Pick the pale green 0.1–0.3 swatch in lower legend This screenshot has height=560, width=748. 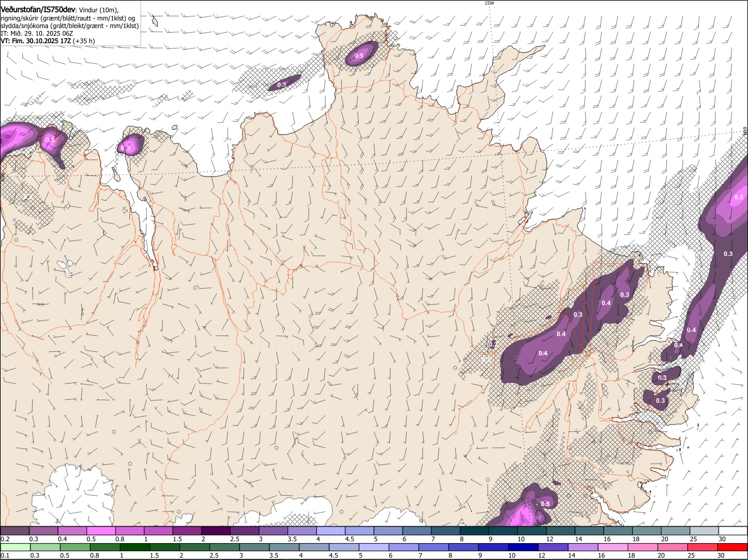pyautogui.click(x=15, y=547)
